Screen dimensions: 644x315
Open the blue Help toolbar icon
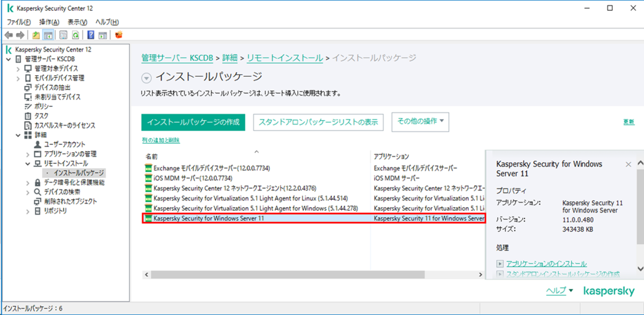[x=91, y=35]
